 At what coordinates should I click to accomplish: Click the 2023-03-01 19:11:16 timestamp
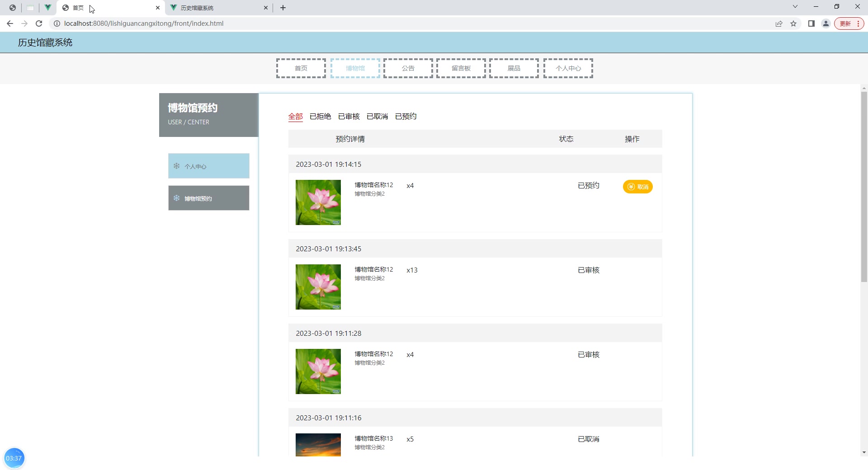coord(329,418)
